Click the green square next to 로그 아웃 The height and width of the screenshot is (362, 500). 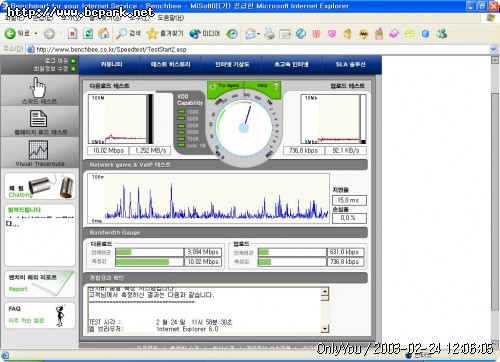[73, 61]
